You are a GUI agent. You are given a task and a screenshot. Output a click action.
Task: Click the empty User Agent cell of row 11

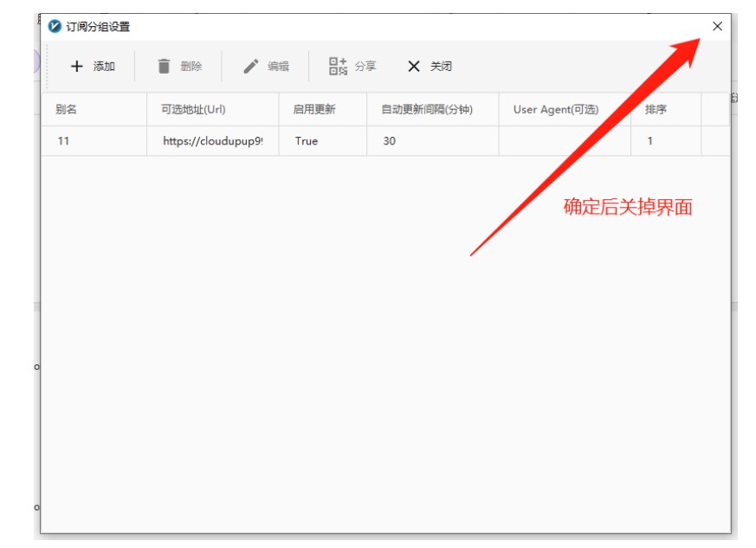click(565, 141)
